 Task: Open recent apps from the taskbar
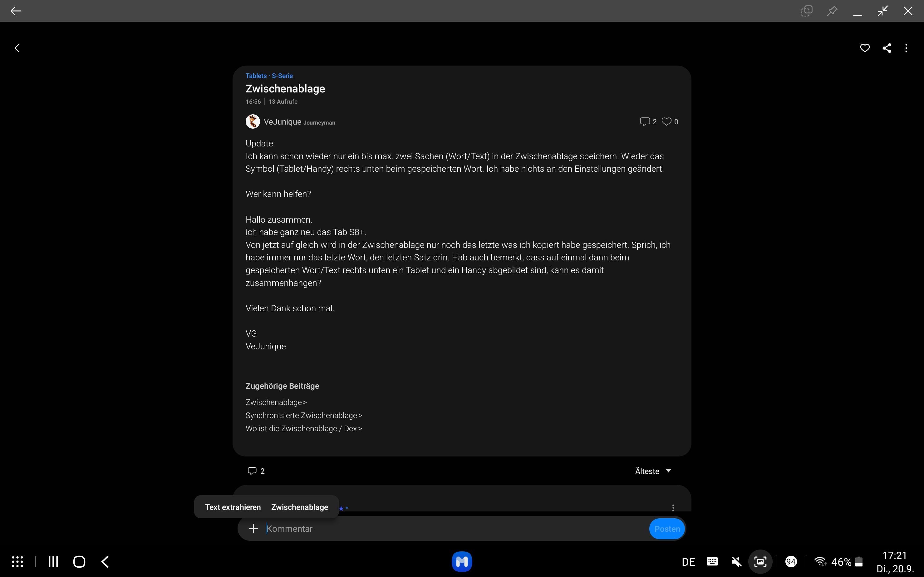pyautogui.click(x=53, y=561)
